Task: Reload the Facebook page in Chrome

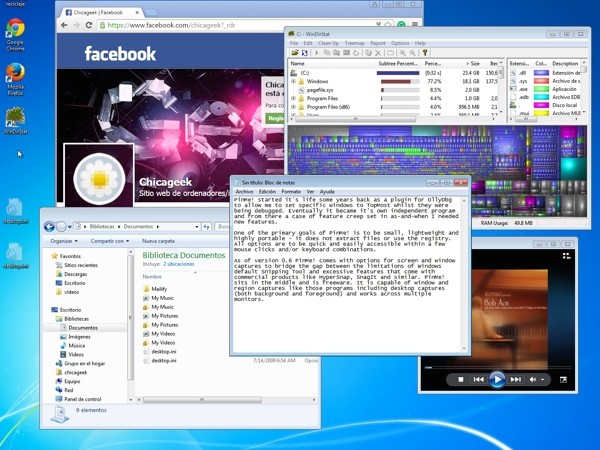Action: (89, 25)
